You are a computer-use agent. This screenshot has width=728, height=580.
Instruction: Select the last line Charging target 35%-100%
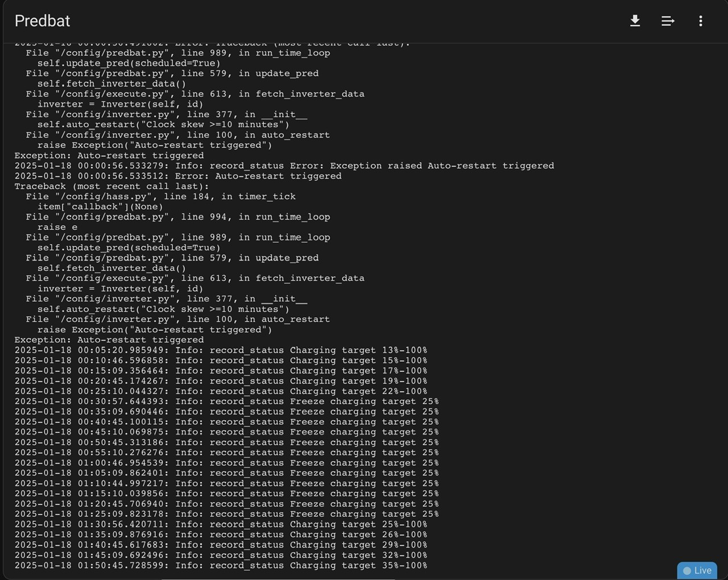[221, 565]
